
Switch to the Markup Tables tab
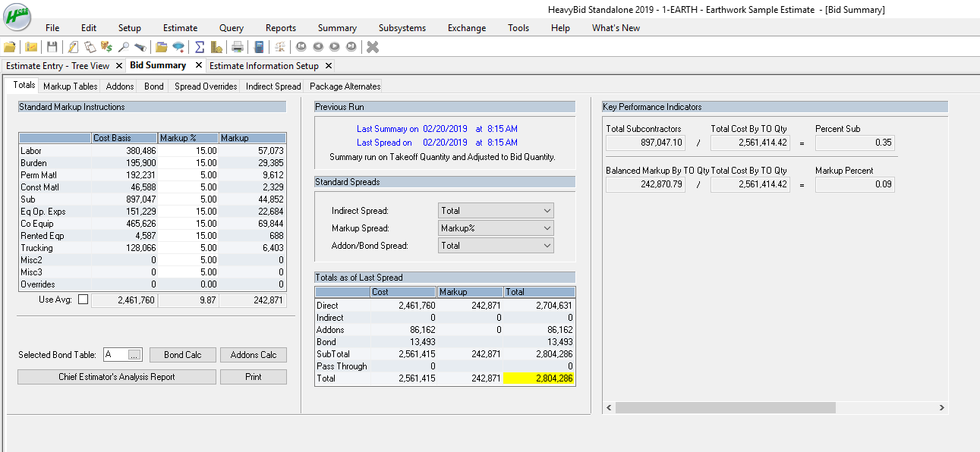click(x=70, y=86)
